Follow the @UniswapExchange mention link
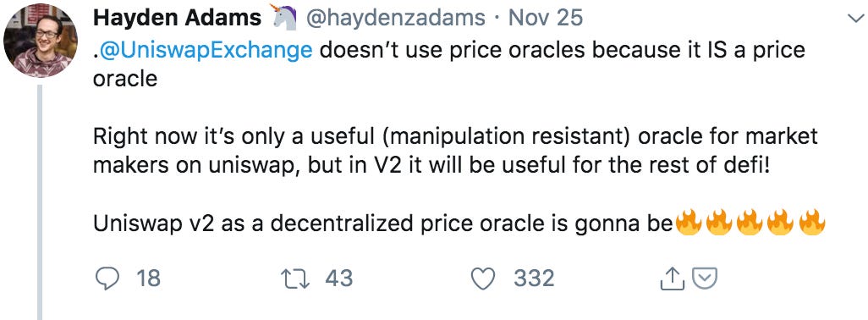This screenshot has height=320, width=868. (x=206, y=51)
